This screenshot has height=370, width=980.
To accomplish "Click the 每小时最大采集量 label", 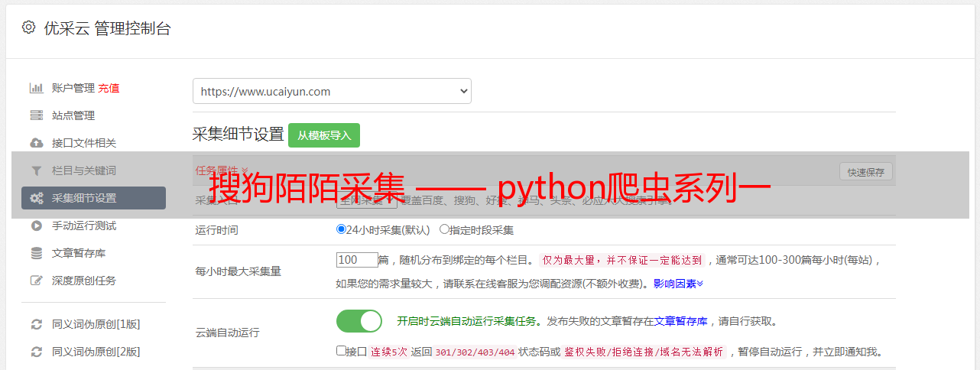I will (239, 271).
